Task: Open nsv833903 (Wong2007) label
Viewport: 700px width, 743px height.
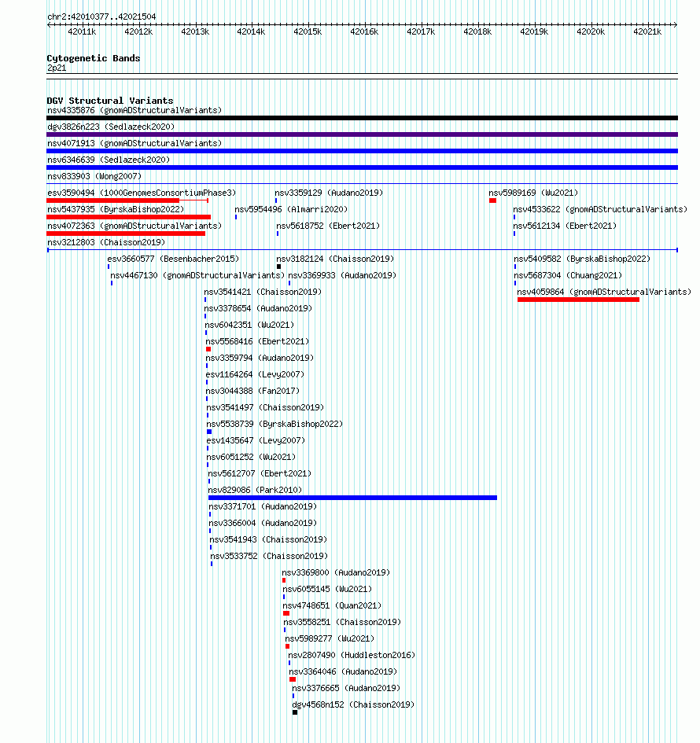Action: (x=94, y=176)
